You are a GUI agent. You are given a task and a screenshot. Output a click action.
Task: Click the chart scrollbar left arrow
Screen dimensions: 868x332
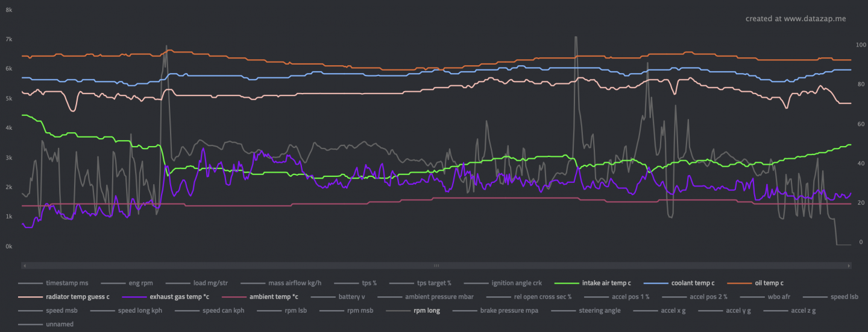[24, 265]
